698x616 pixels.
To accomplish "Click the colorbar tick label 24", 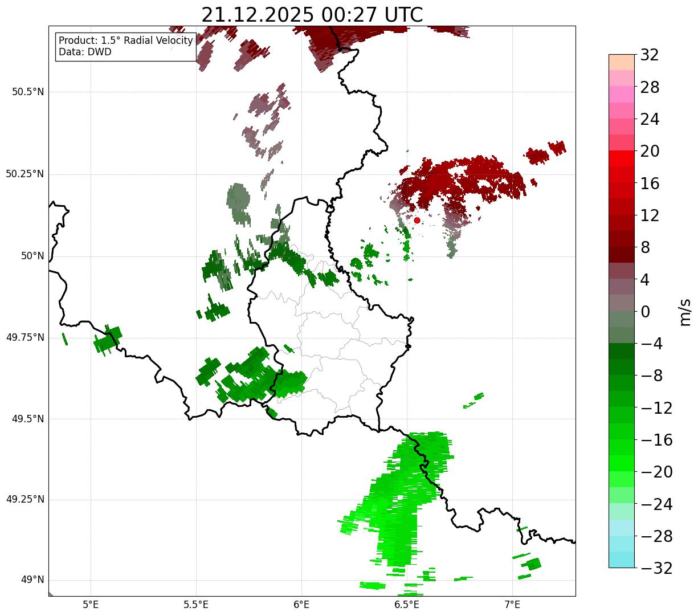I will 650,120.
